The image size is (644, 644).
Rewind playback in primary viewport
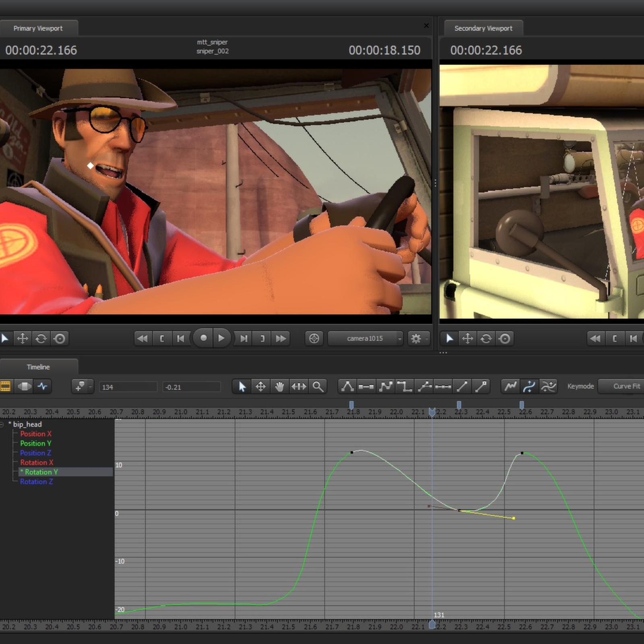tap(142, 339)
